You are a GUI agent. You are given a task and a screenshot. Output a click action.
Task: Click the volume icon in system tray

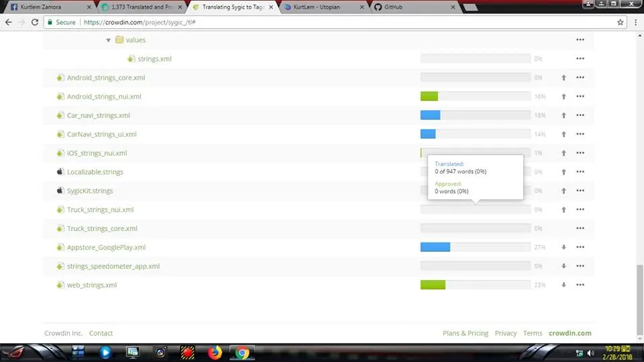(590, 353)
